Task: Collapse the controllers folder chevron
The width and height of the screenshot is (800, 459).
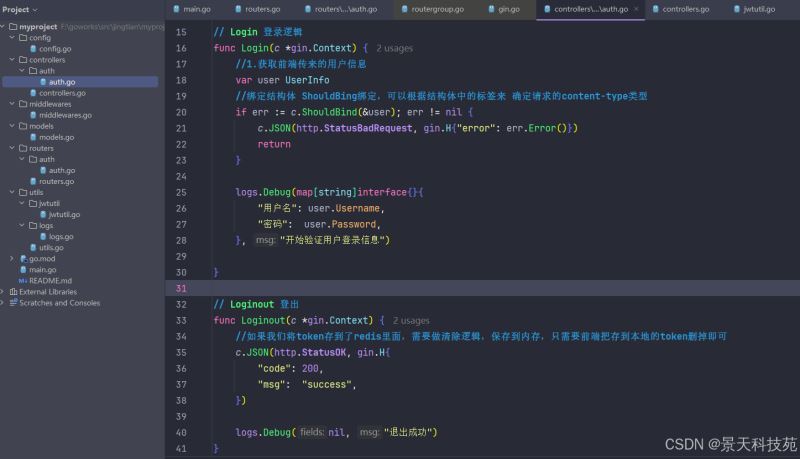Action: point(12,60)
